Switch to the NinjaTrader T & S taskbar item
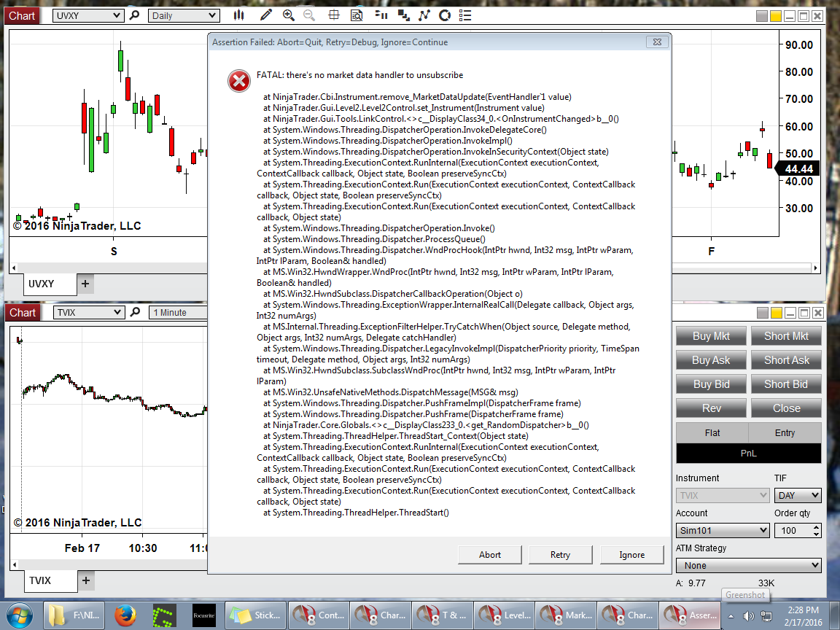The width and height of the screenshot is (840, 630). coord(443,615)
